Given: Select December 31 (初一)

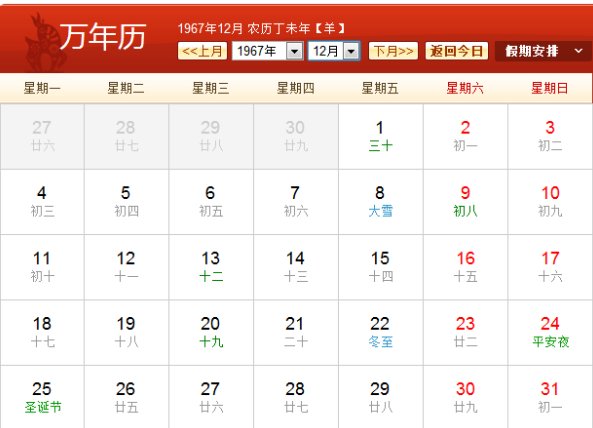Looking at the screenshot, I should click(550, 397).
